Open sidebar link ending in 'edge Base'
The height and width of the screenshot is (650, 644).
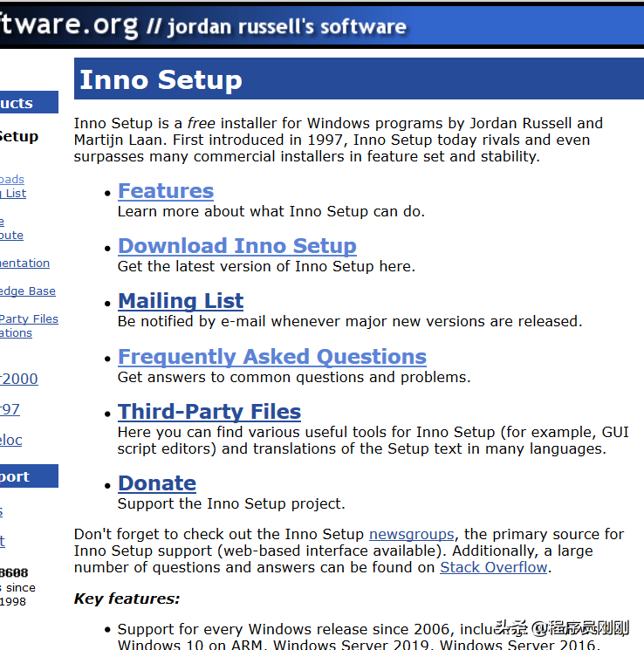point(27,291)
